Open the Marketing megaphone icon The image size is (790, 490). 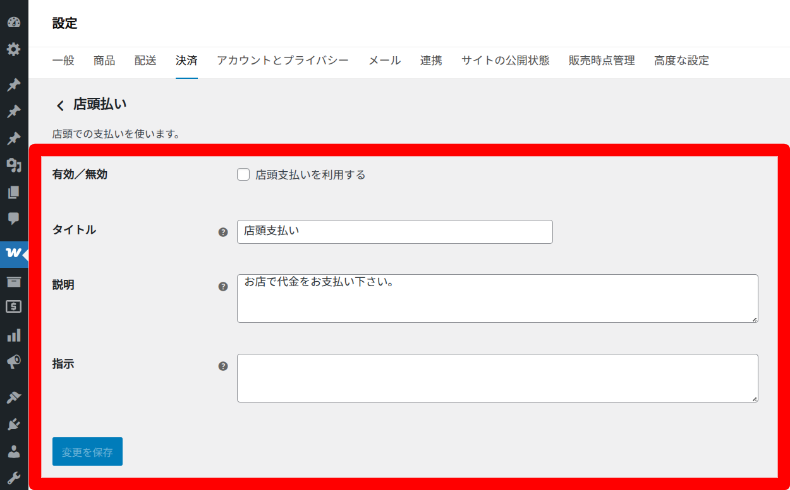tap(14, 362)
